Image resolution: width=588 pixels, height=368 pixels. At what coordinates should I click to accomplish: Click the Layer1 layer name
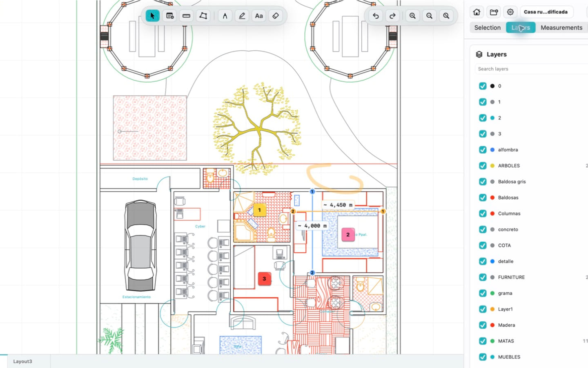(506, 309)
